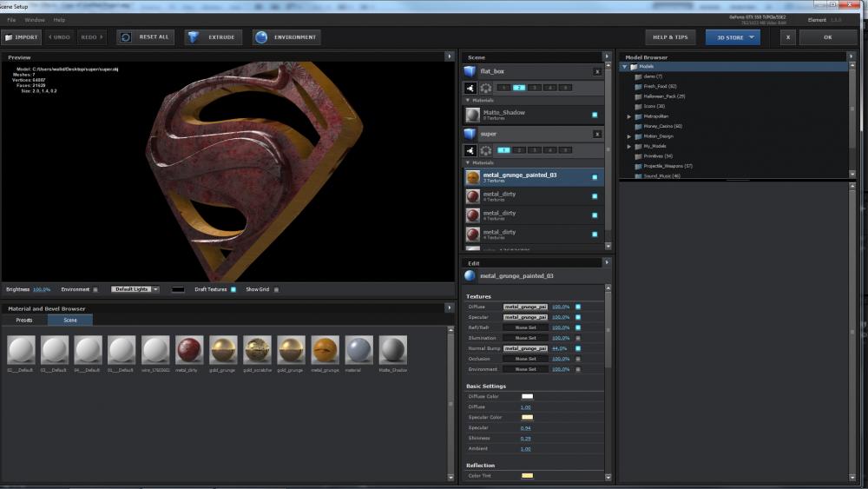The width and height of the screenshot is (868, 489).
Task: Assign flat_box to group 1
Action: tap(503, 88)
